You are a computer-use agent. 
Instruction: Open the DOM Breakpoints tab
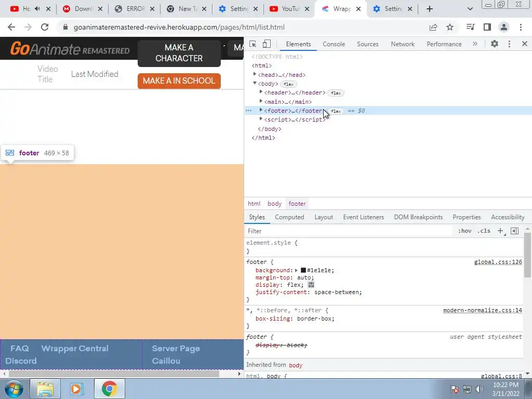point(418,217)
